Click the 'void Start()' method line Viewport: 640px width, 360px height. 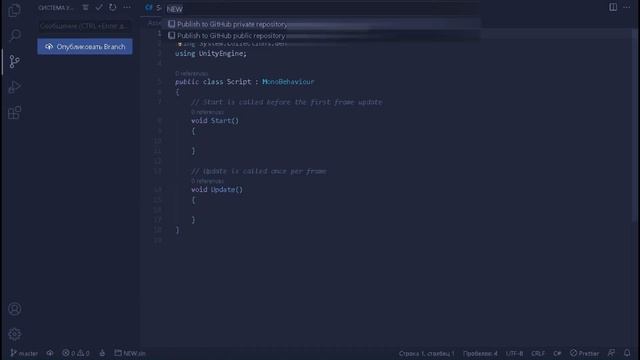215,120
